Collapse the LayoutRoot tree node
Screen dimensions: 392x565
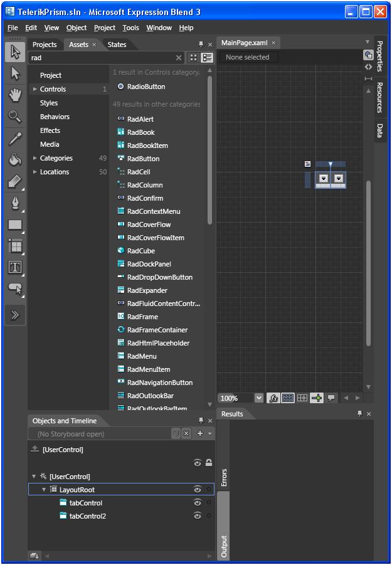44,490
